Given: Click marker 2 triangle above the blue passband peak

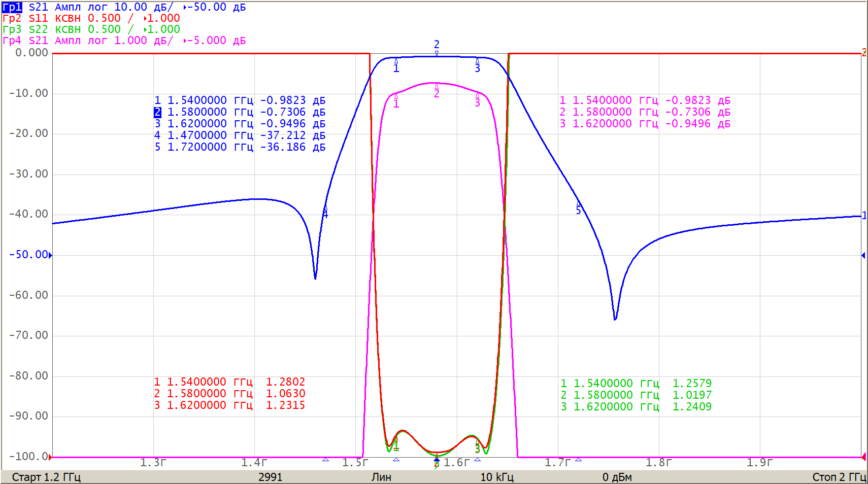Looking at the screenshot, I should 437,52.
